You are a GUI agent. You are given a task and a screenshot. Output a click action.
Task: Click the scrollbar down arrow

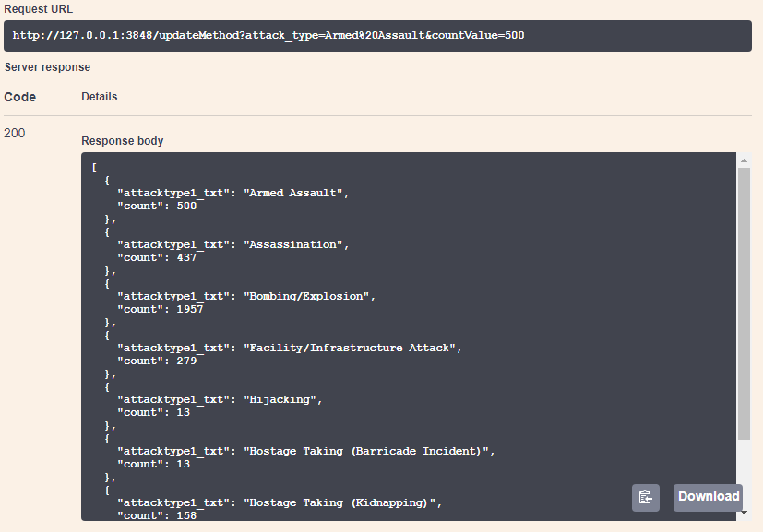[x=744, y=513]
